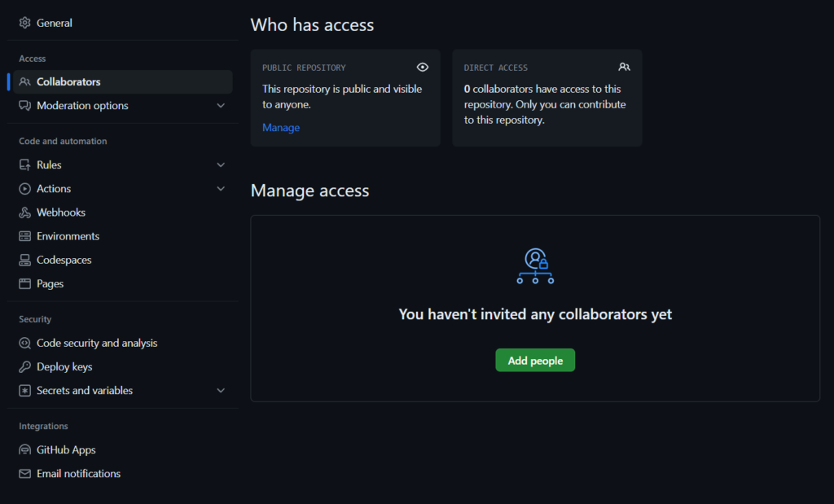Click the Rules icon in the sidebar
Screen dimensions: 834x504
click(x=24, y=164)
